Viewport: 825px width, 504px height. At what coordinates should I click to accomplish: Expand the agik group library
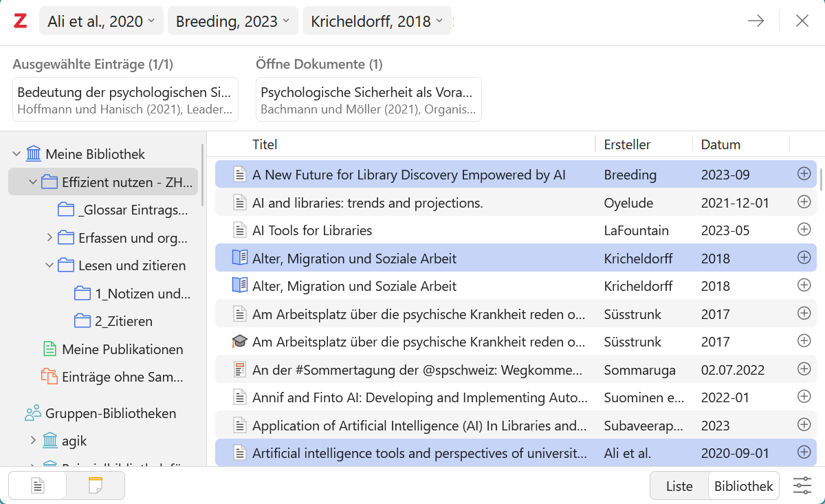(x=33, y=441)
